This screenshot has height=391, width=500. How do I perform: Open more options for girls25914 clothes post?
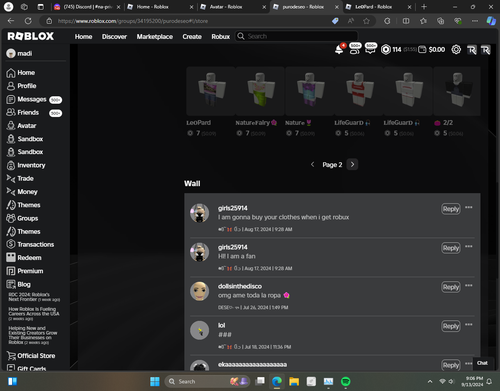click(469, 207)
